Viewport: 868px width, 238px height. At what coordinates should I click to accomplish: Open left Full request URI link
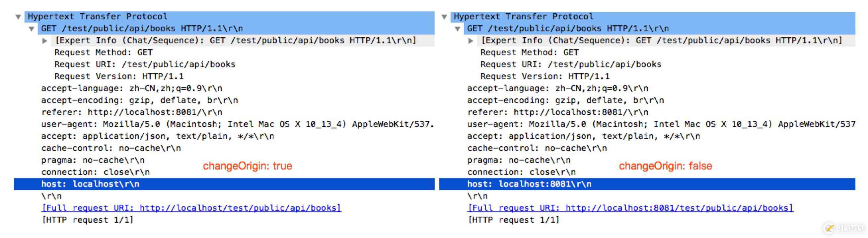point(191,208)
